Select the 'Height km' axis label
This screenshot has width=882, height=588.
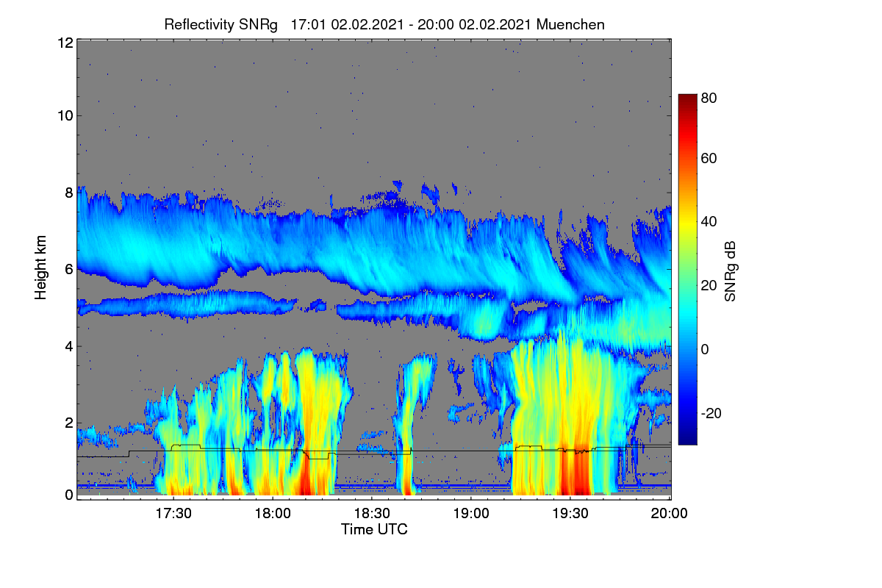40,269
